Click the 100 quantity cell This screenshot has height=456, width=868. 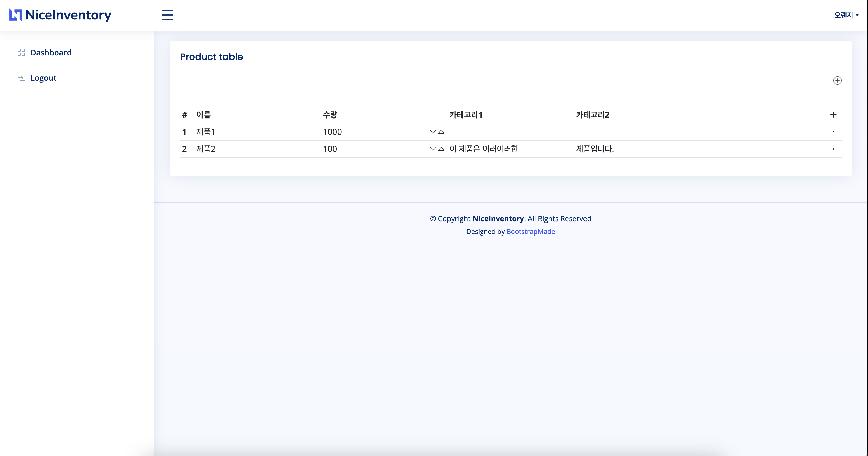click(x=330, y=149)
